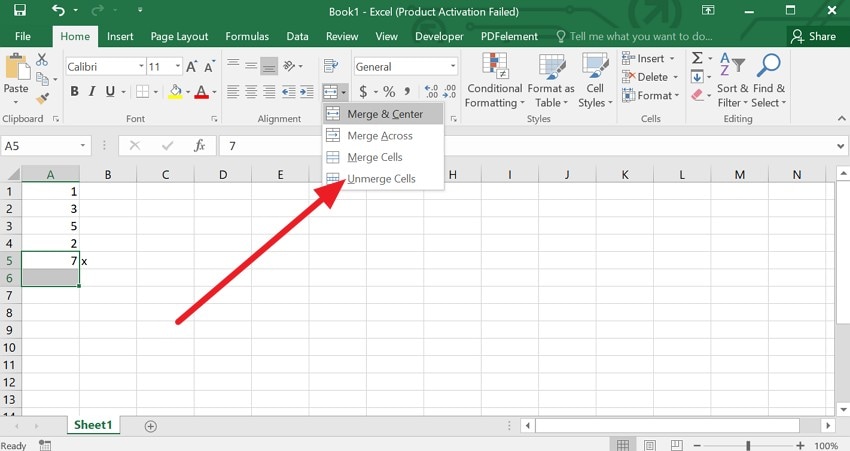Toggle Underline formatting

pyautogui.click(x=110, y=92)
